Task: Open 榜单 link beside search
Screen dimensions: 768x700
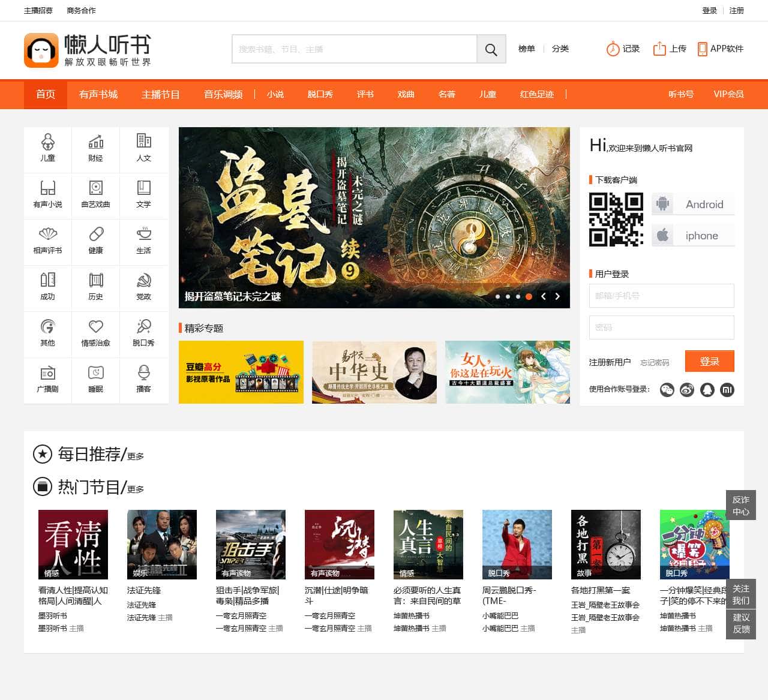Action: coord(527,49)
